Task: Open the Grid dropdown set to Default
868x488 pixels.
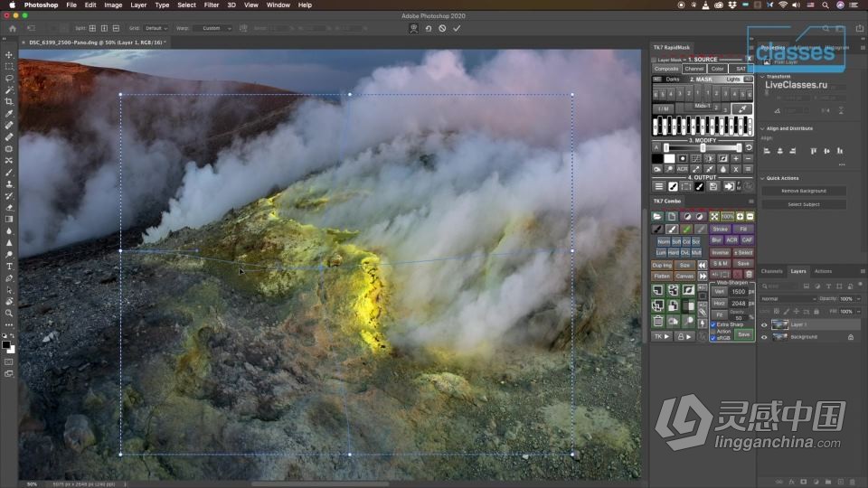Action: (x=157, y=28)
